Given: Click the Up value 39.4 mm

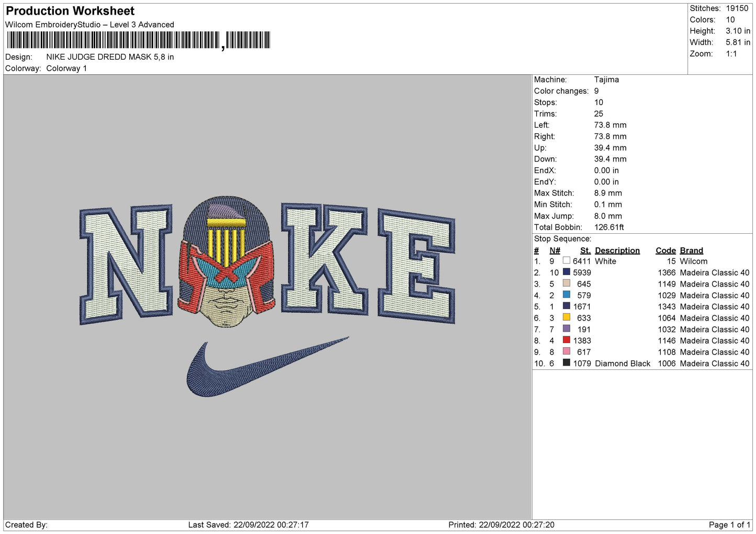Looking at the screenshot, I should pyautogui.click(x=610, y=147).
